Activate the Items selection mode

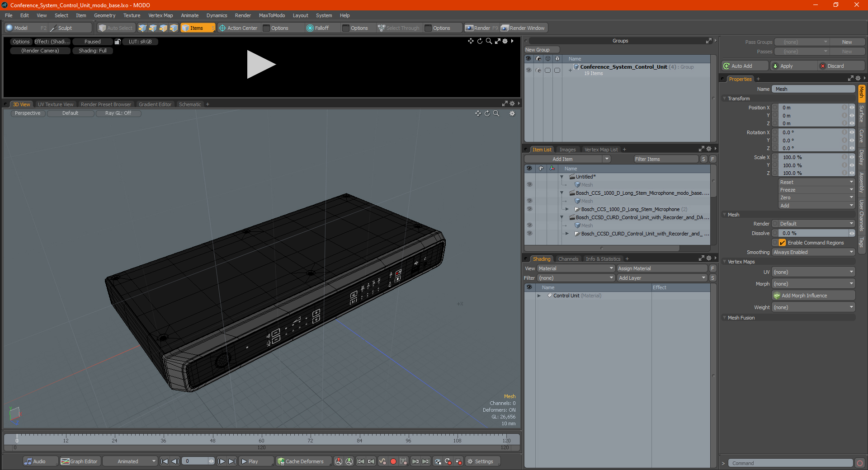[x=198, y=28]
